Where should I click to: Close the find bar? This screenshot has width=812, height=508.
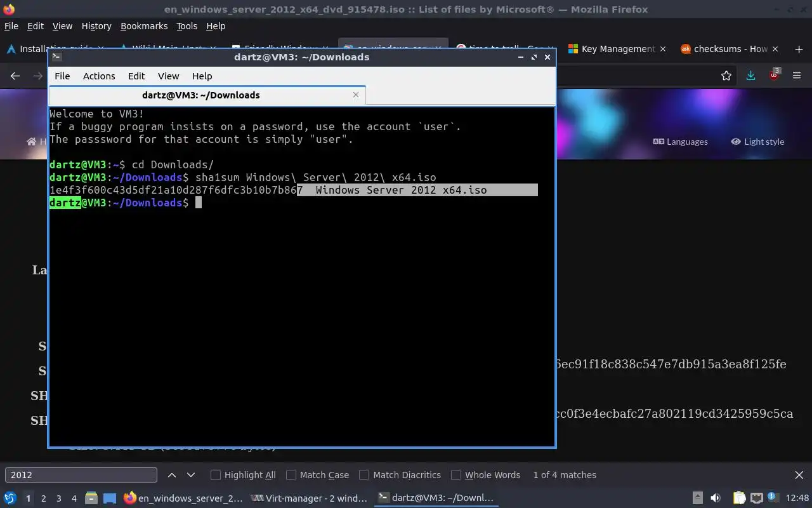[799, 475]
